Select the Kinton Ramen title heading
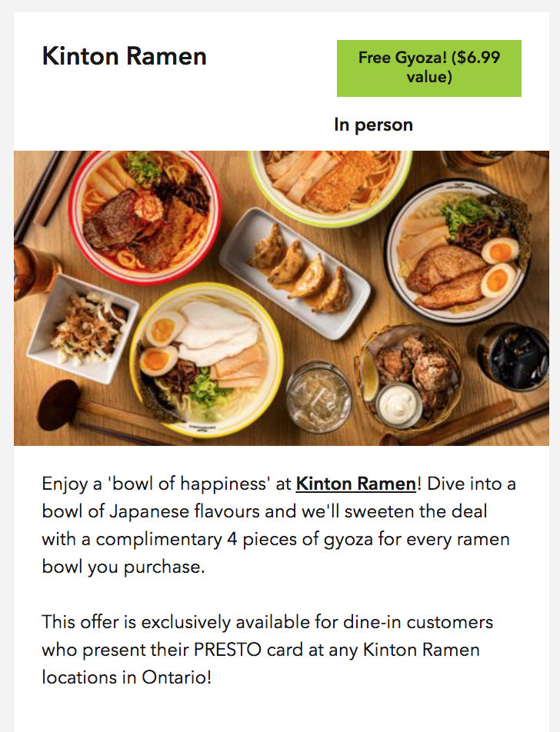This screenshot has width=560, height=732. pyautogui.click(x=125, y=56)
